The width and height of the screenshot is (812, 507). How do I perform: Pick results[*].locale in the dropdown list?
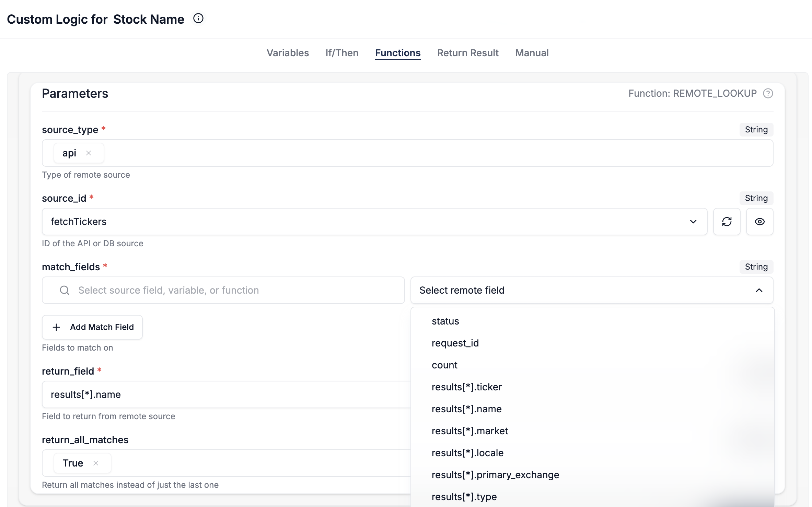click(592, 453)
